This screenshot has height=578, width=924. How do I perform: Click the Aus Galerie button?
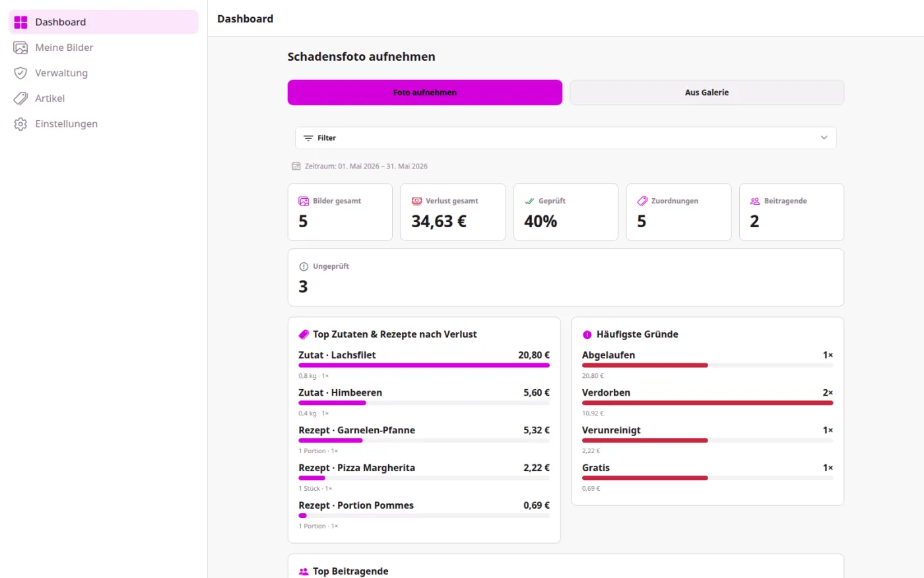pos(707,92)
